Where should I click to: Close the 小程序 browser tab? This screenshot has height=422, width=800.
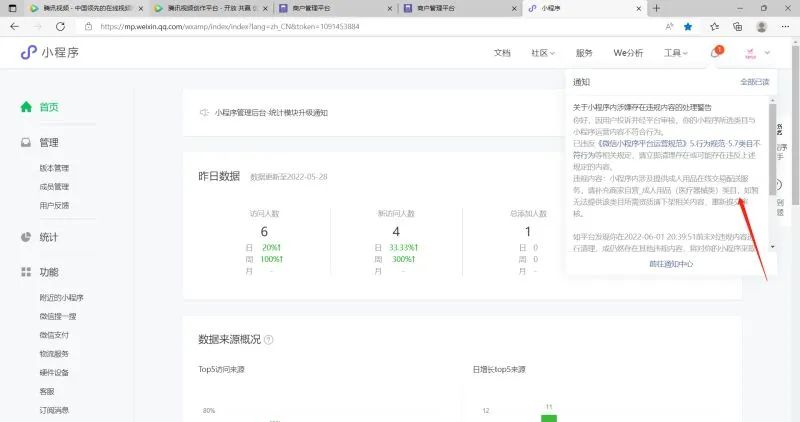(639, 9)
